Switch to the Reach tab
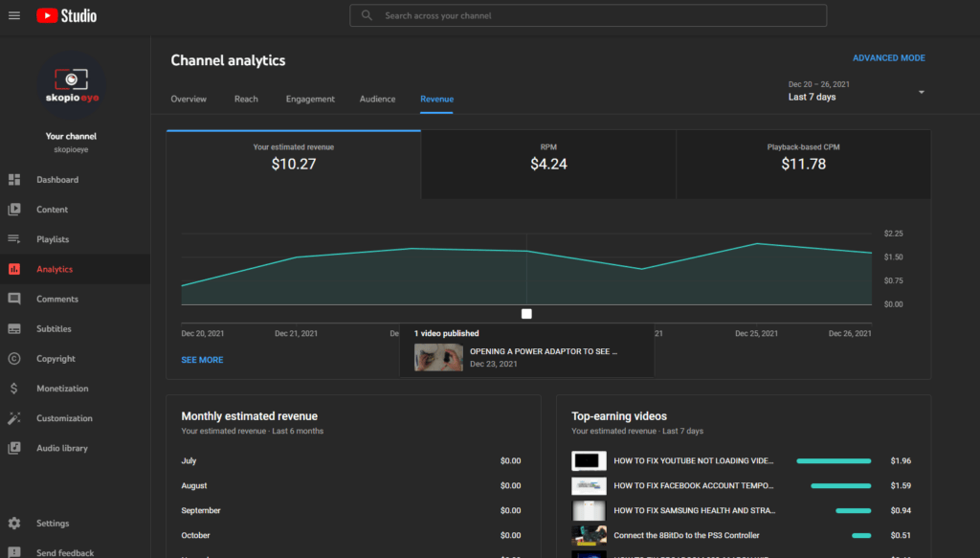The image size is (980, 558). [246, 99]
